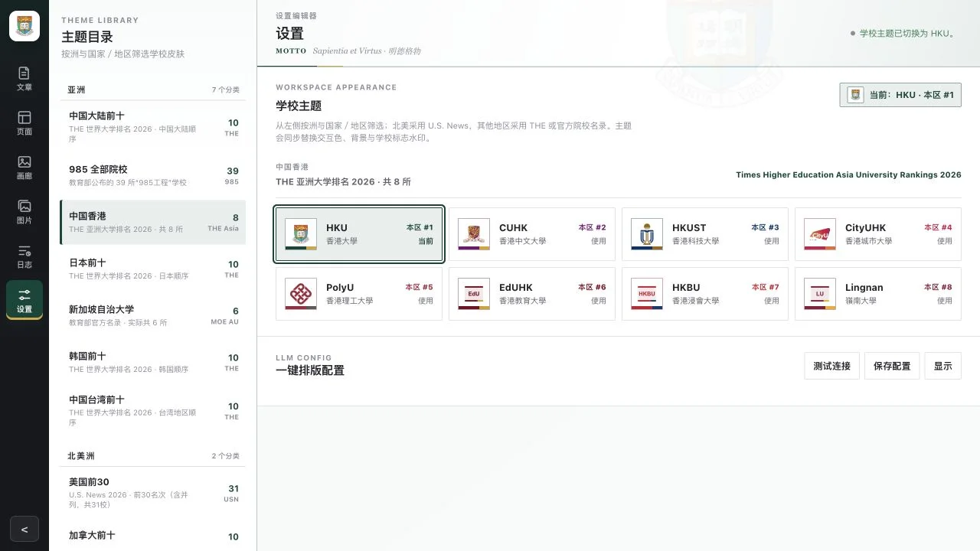The height and width of the screenshot is (551, 980).
Task: Apply the Lingnan 嶺南大學 theme
Action: pos(878,294)
